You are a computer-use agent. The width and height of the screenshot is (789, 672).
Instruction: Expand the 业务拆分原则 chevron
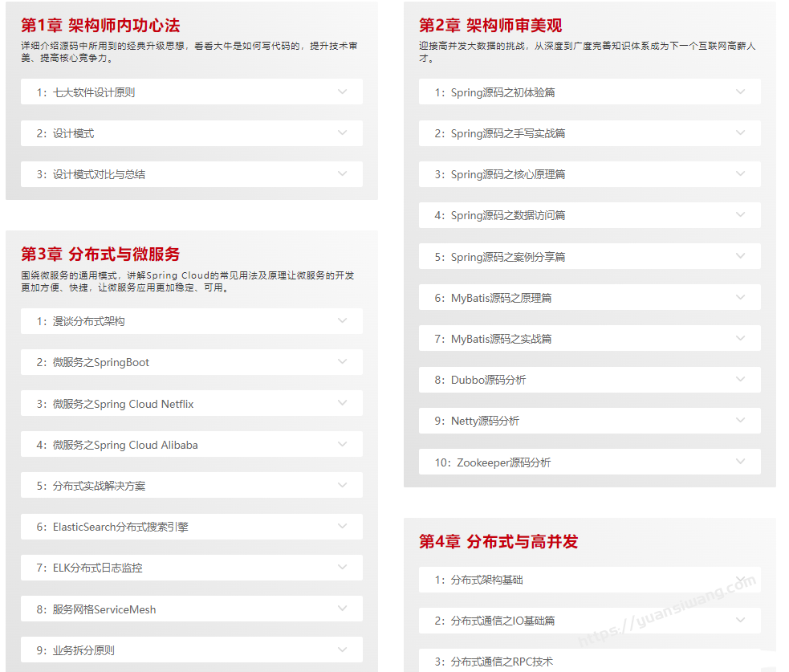[x=342, y=650]
